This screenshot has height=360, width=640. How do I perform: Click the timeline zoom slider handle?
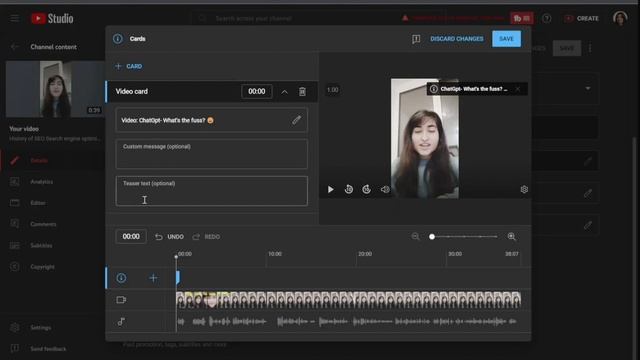tap(432, 237)
